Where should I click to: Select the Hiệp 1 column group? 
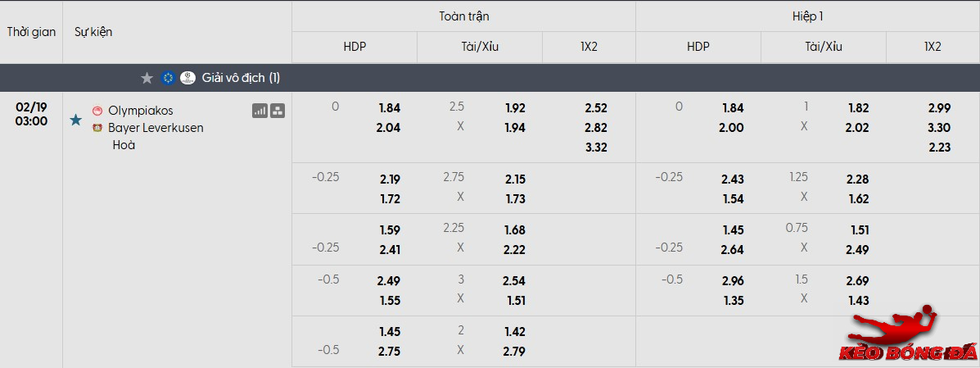click(x=807, y=16)
